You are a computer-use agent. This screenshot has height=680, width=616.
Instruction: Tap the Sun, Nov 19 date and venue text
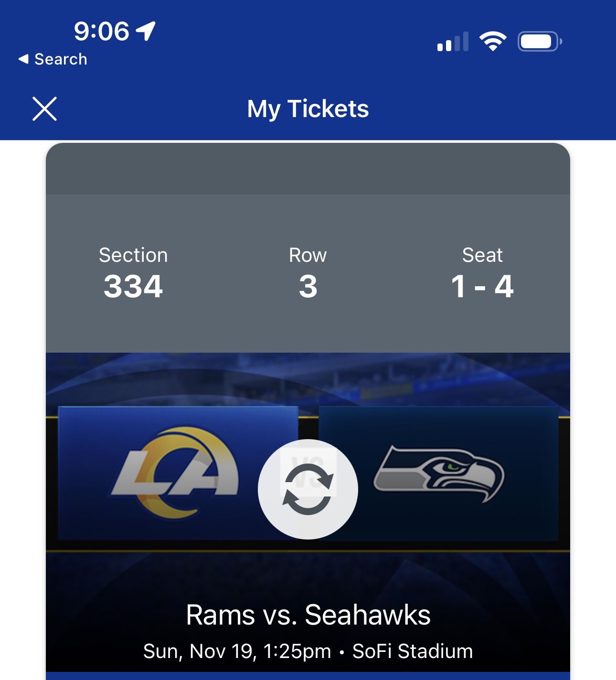click(308, 650)
